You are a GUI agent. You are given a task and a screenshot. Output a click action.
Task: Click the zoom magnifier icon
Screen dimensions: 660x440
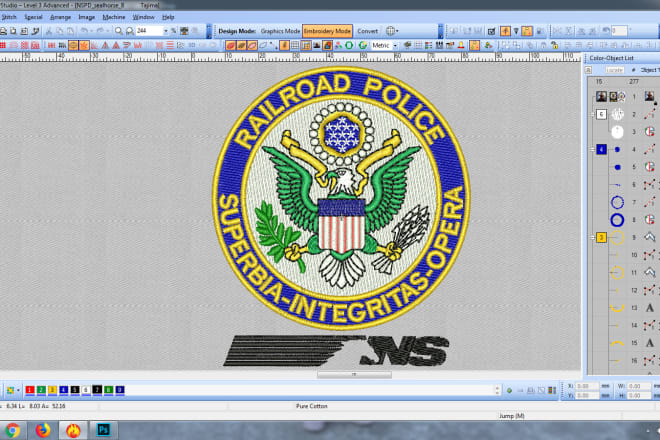pos(119,31)
